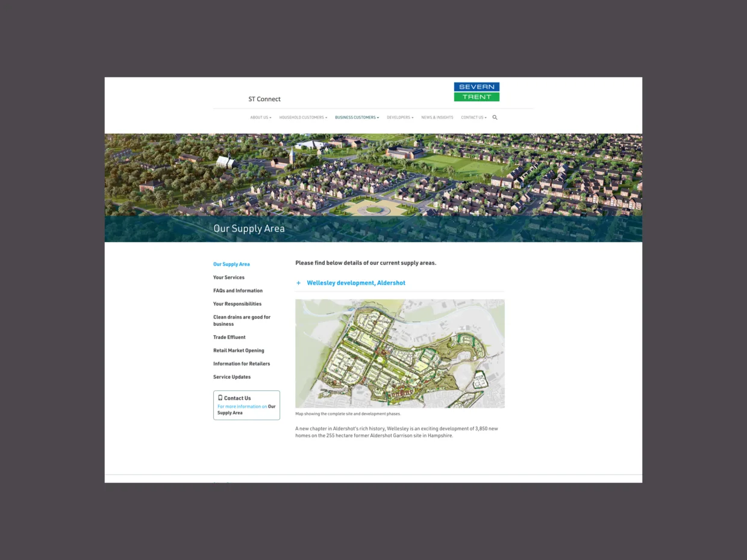Select Our Supply Area in sidebar
747x560 pixels.
click(231, 264)
